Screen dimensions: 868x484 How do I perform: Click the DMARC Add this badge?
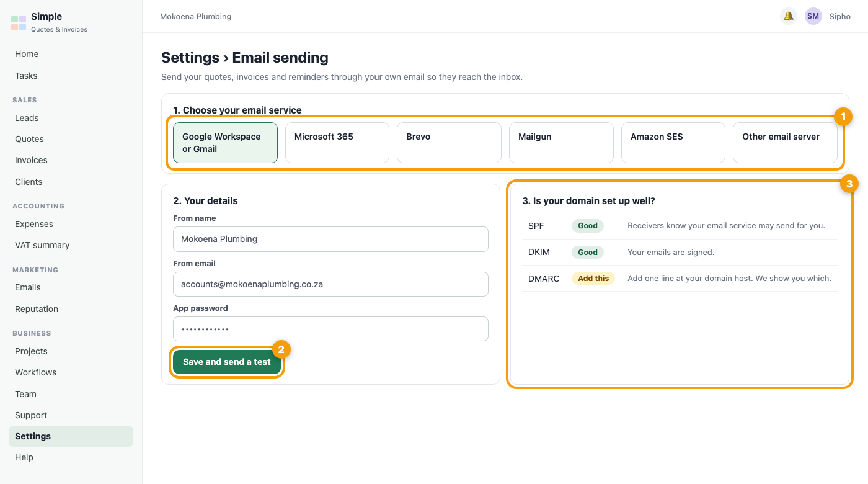pos(593,279)
